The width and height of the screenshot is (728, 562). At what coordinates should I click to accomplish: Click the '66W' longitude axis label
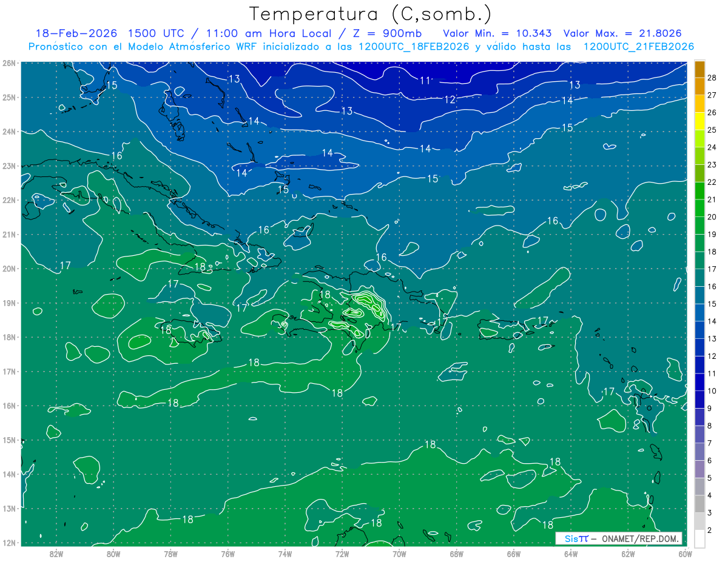pos(514,554)
